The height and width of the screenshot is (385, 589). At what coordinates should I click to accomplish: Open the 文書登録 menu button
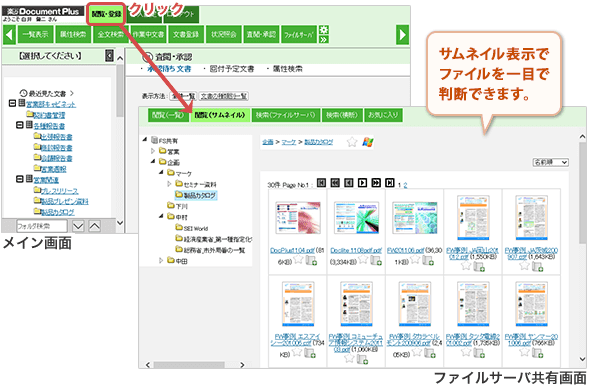pos(186,35)
